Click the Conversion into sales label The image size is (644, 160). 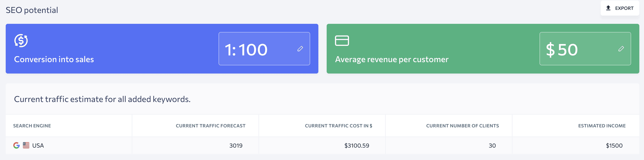54,59
